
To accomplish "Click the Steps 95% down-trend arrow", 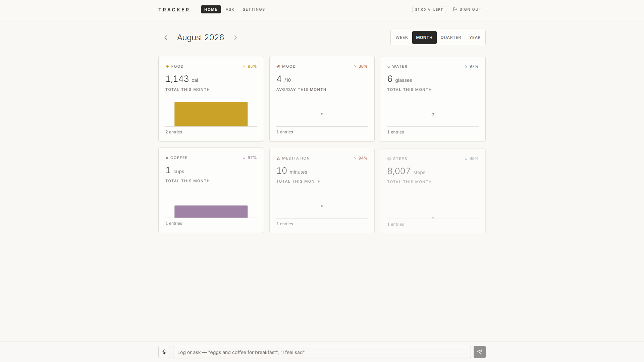I will click(x=466, y=159).
